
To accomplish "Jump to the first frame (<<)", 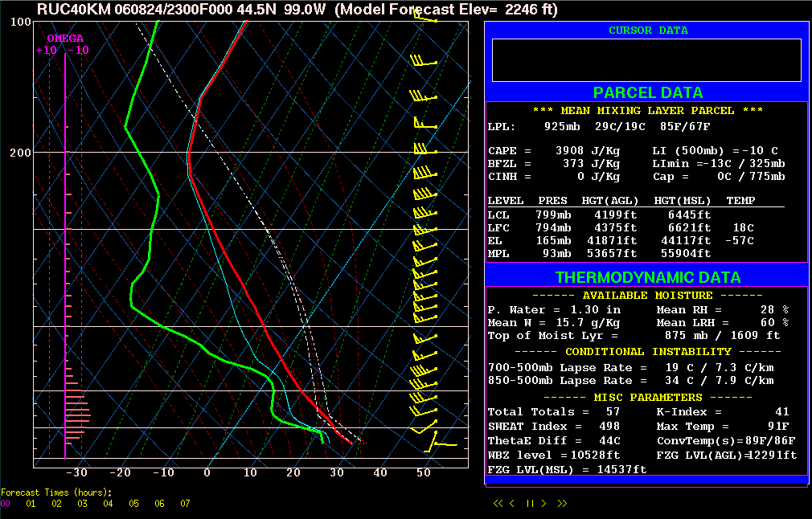I will coord(498,504).
